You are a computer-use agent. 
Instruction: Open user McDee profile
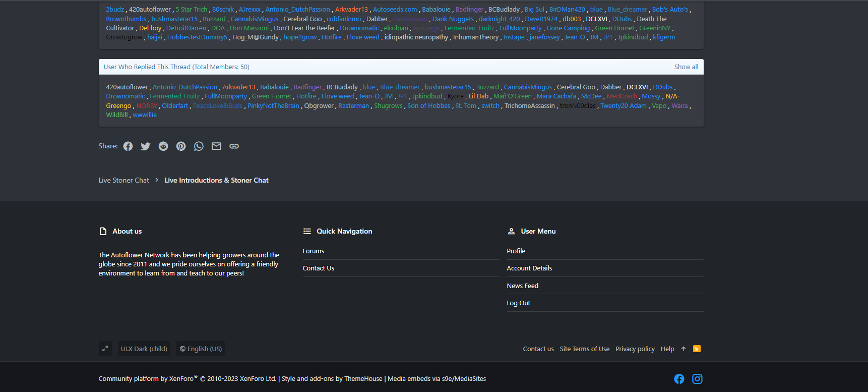pos(591,96)
